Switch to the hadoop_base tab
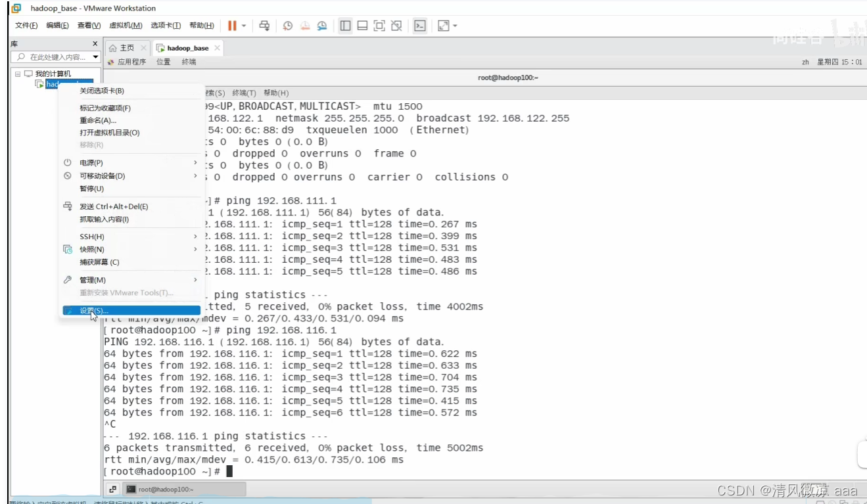 [187, 48]
